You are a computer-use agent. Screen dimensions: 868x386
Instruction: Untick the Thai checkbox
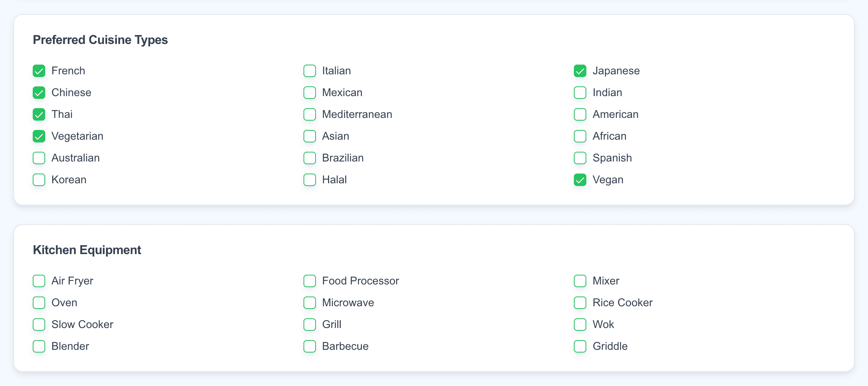coord(39,114)
